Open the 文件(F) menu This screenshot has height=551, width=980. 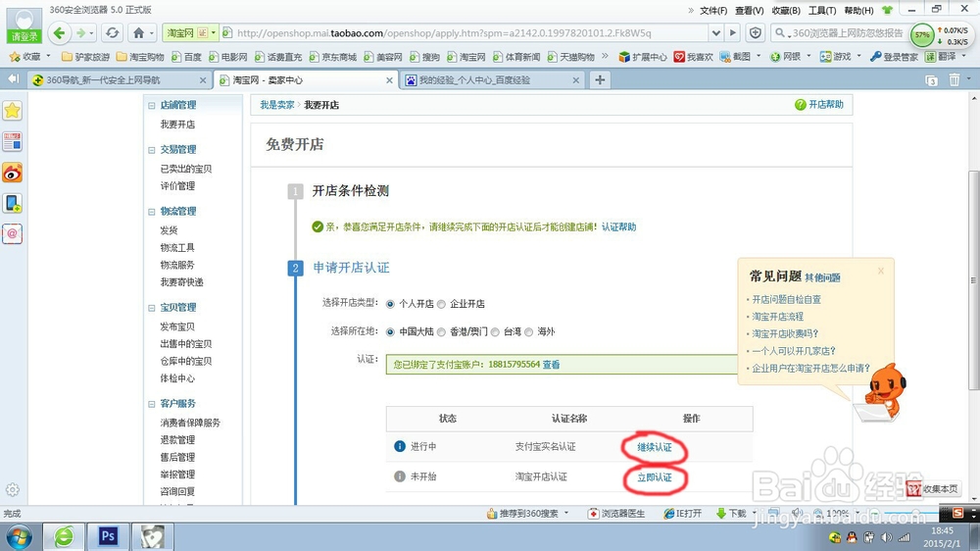tap(713, 10)
